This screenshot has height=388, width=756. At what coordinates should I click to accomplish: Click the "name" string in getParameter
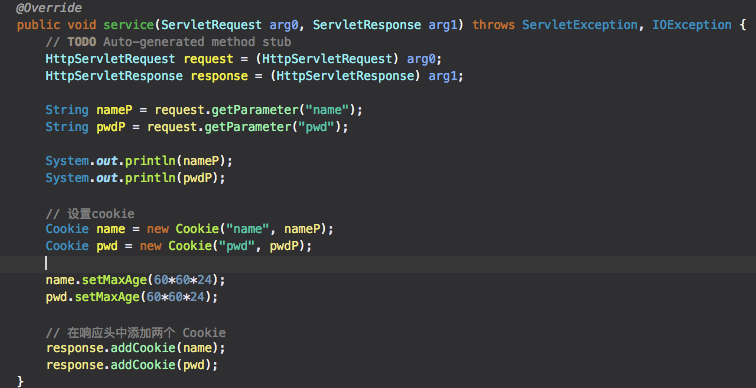327,110
